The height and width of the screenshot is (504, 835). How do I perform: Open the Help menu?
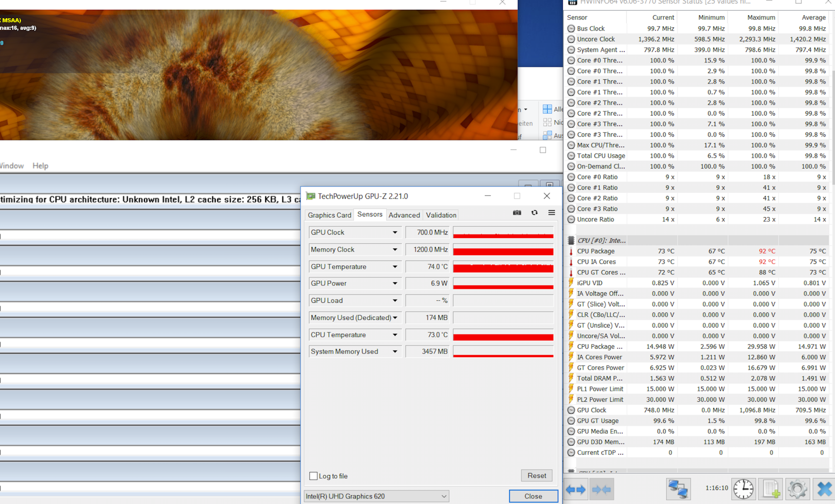point(40,166)
